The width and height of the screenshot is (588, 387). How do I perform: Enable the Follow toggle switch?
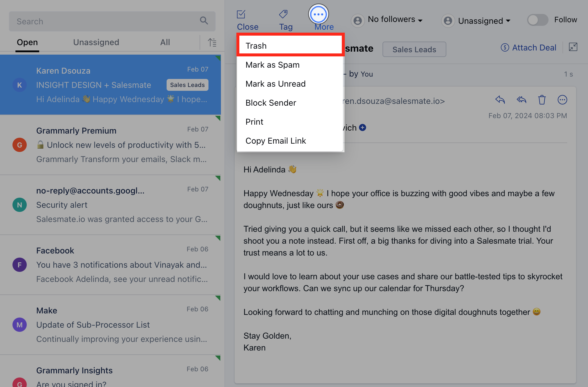(x=538, y=20)
